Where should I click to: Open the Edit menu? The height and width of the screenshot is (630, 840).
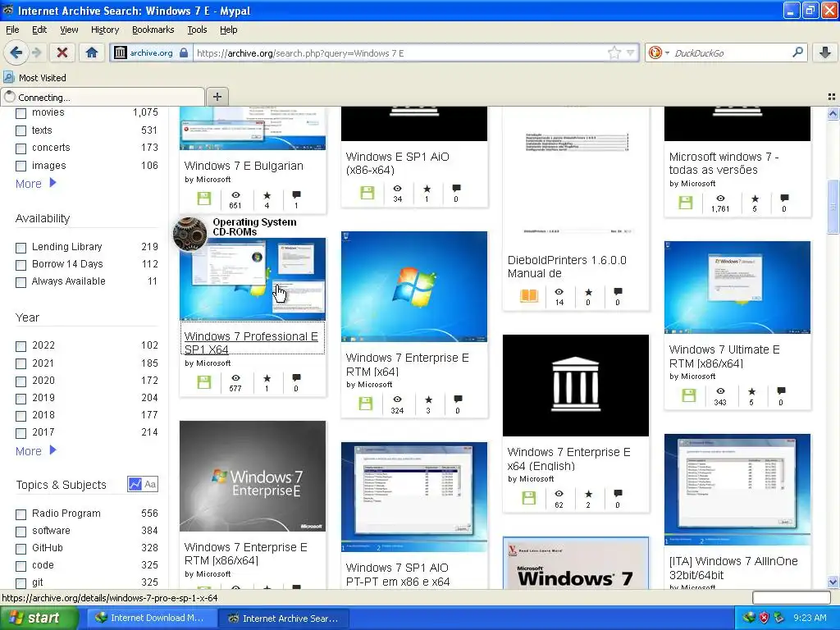click(39, 30)
